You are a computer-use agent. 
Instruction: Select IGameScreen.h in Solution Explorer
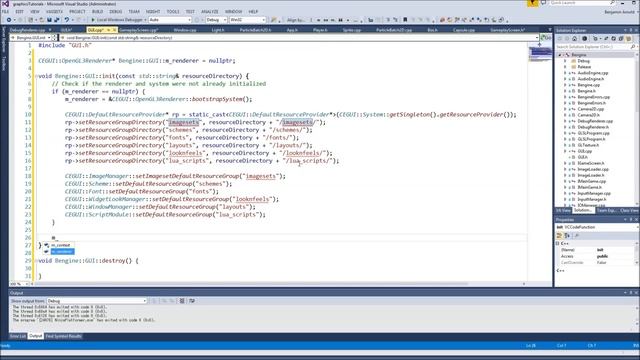click(591, 163)
